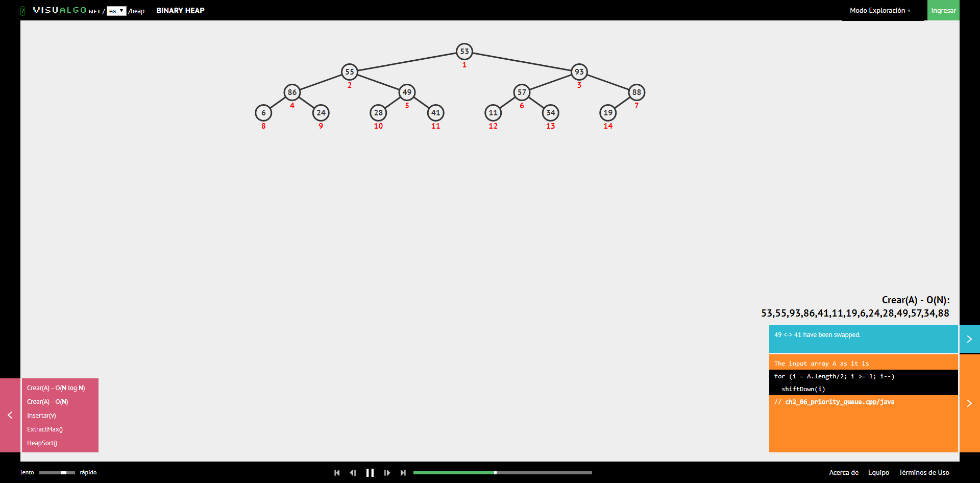Open the Modo Exploración dropdown
This screenshot has height=483, width=980.
click(880, 10)
